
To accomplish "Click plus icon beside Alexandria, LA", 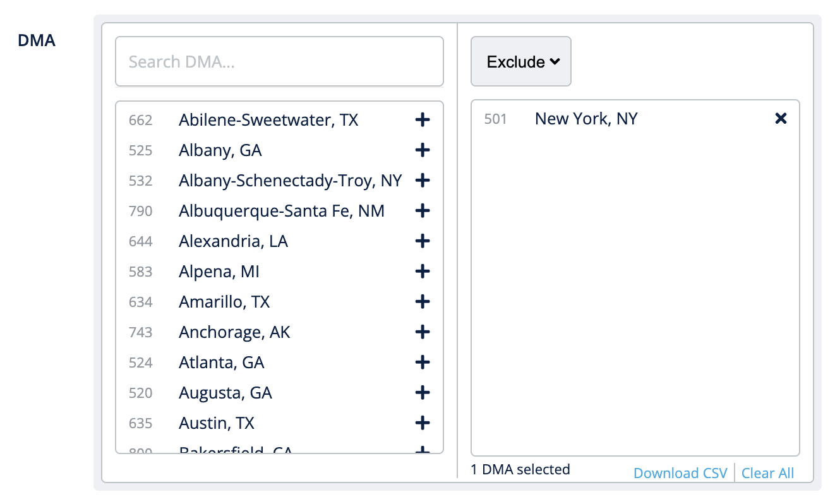I will 423,241.
